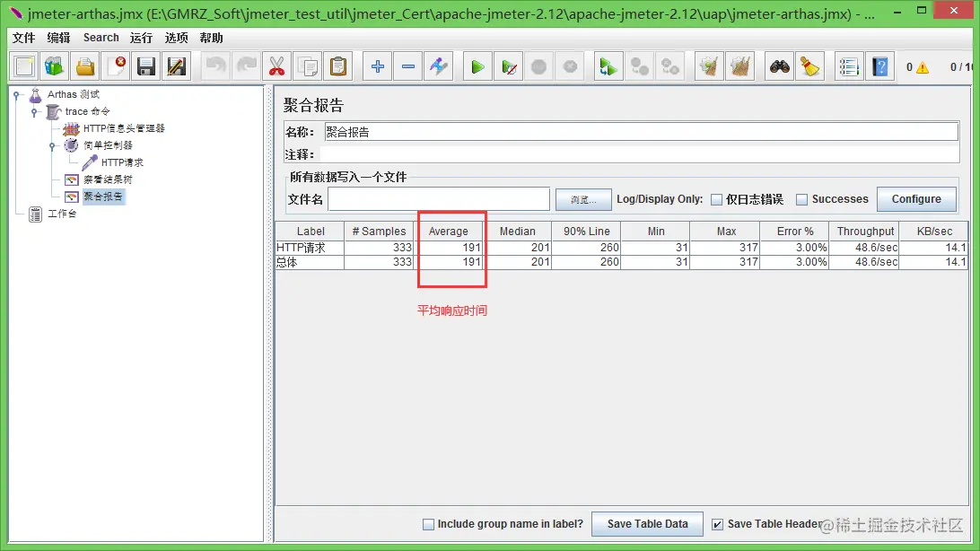Enable Include group name in label checkbox
Viewport: 980px width, 551px height.
click(428, 524)
